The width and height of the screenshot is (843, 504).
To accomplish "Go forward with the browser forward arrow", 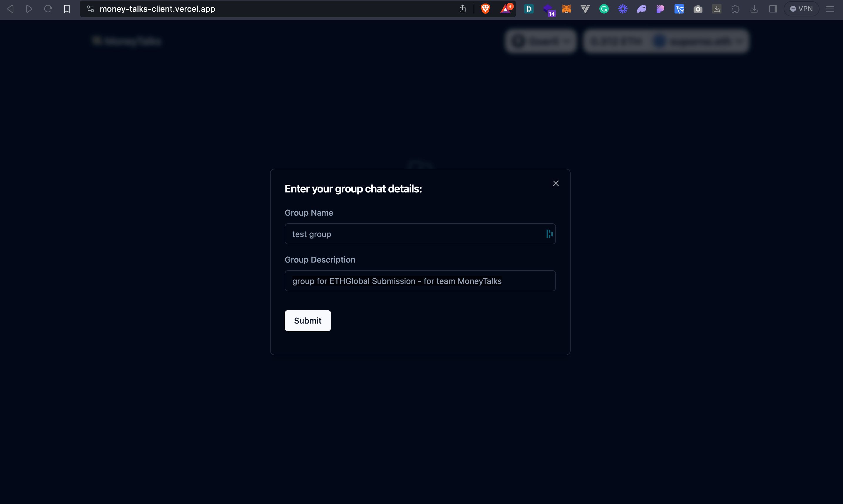I will click(29, 9).
